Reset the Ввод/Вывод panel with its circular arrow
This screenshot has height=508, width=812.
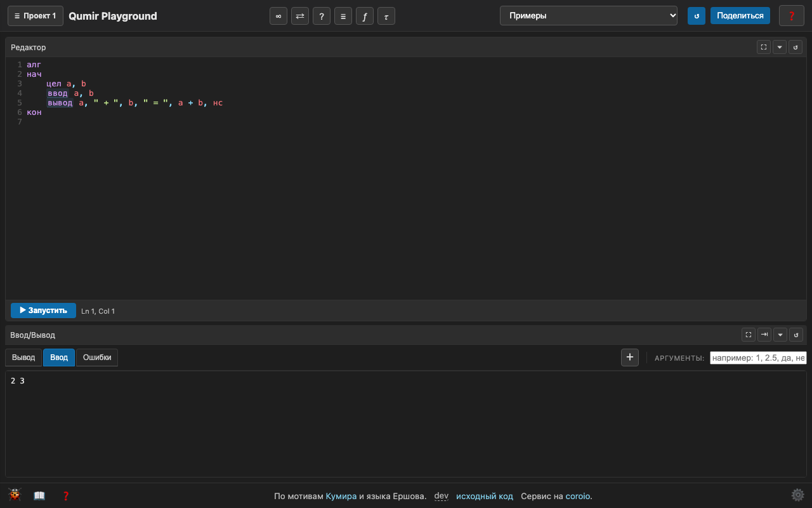(x=796, y=335)
